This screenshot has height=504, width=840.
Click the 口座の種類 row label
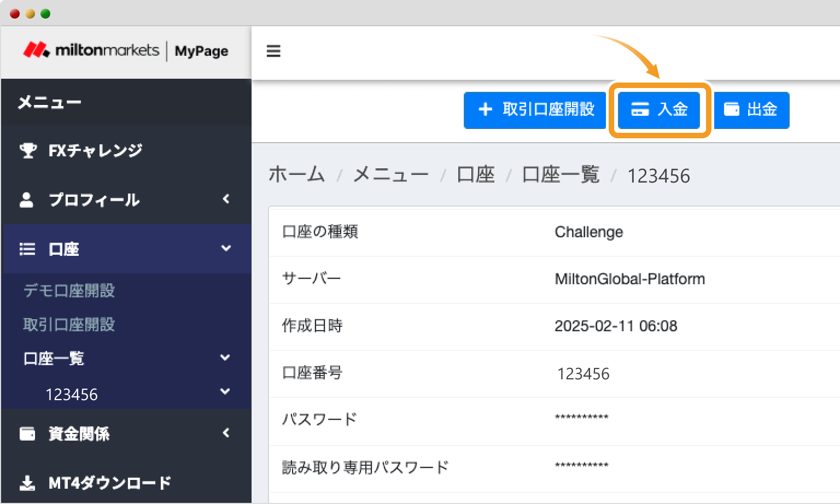(320, 232)
